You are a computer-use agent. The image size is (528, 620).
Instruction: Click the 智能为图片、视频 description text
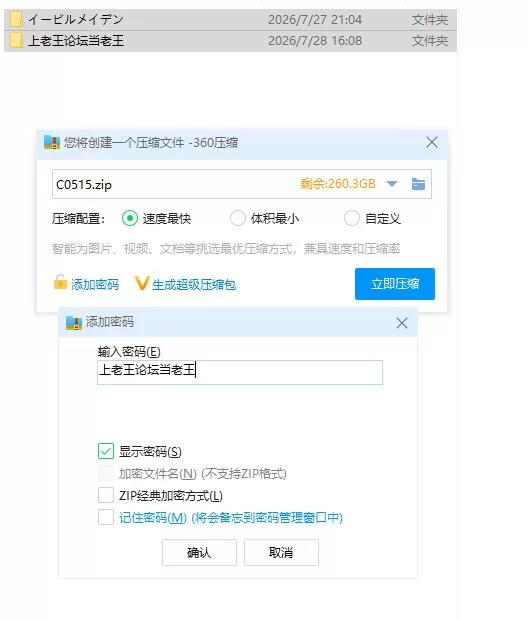pyautogui.click(x=226, y=249)
